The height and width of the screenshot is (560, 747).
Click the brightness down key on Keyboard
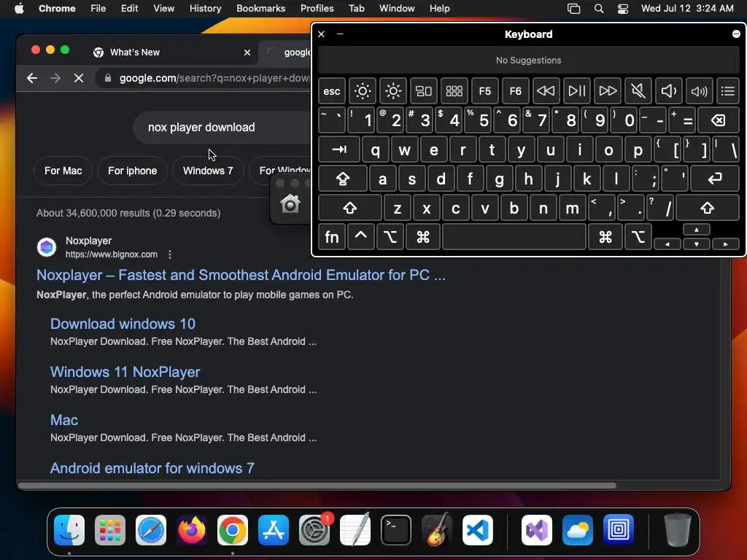(x=362, y=91)
